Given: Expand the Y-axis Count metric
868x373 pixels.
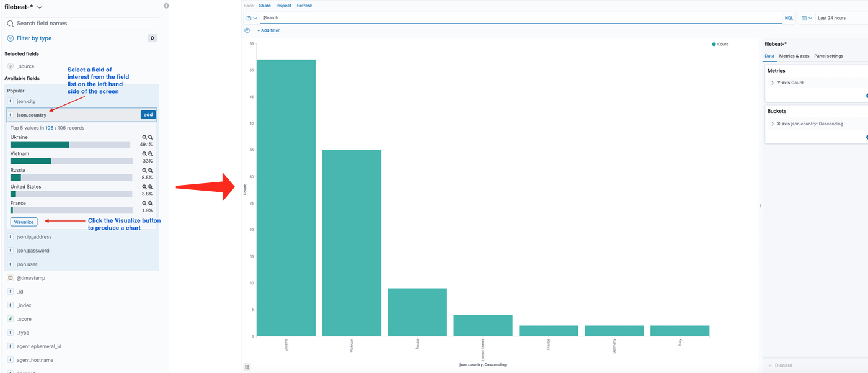Looking at the screenshot, I should click(x=773, y=83).
